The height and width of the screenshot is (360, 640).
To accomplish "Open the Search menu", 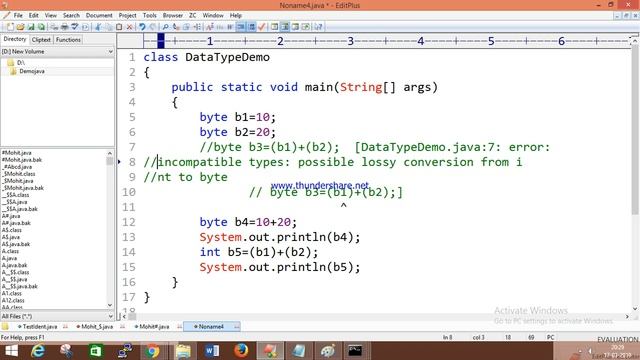I will coord(71,15).
